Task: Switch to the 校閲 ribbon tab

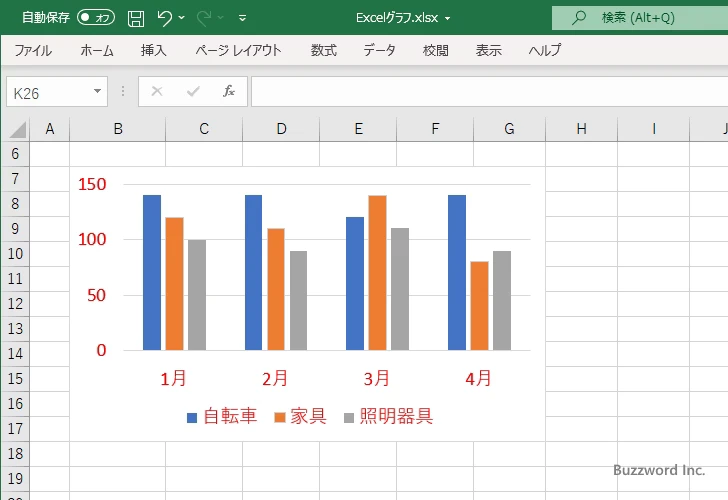Action: tap(436, 50)
